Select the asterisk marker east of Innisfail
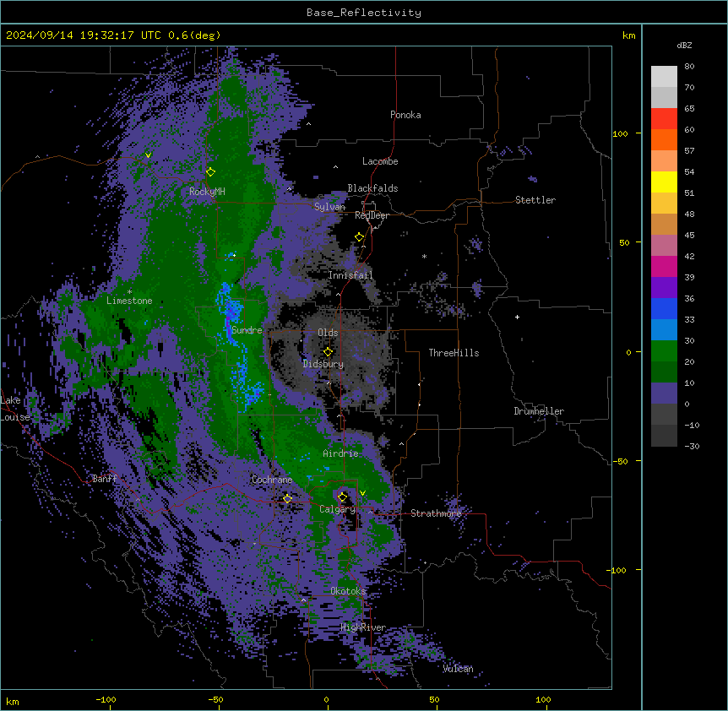The image size is (728, 711). click(x=424, y=256)
